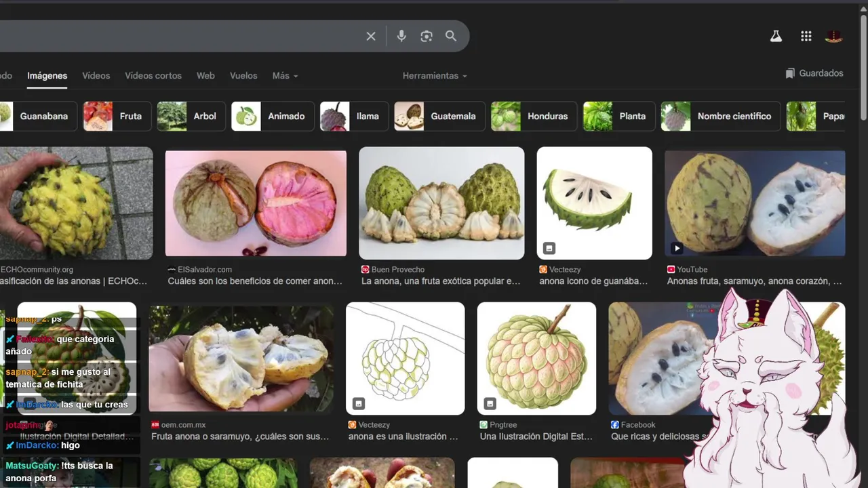Open the Vecteezy guanábana slice icon image
Image resolution: width=868 pixels, height=488 pixels.
pos(595,203)
